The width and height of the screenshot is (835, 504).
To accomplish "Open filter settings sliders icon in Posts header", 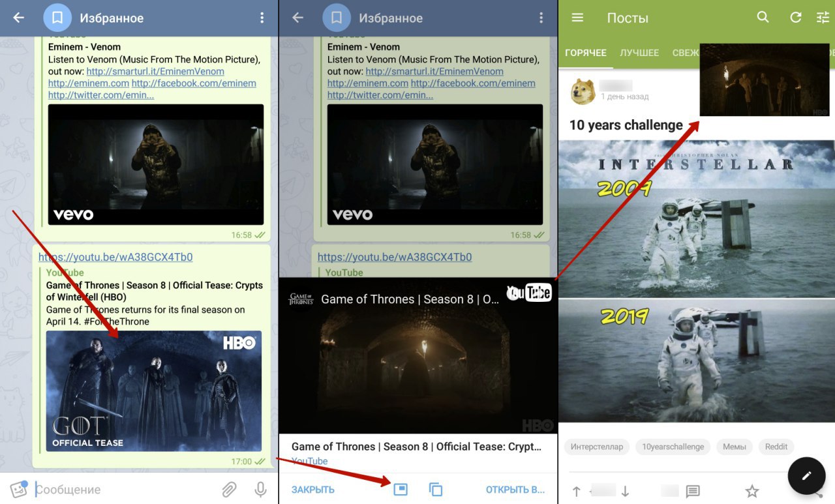I will click(823, 18).
